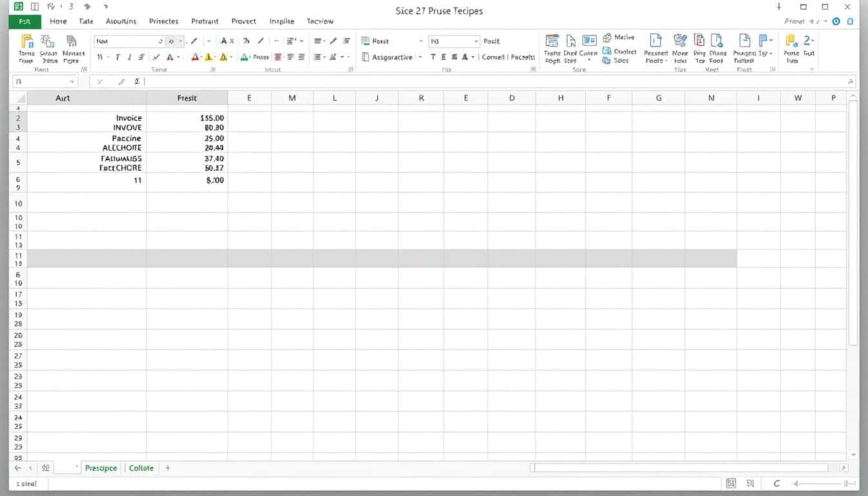The width and height of the screenshot is (868, 496).
Task: Click the Asagoractive button
Action: (386, 57)
